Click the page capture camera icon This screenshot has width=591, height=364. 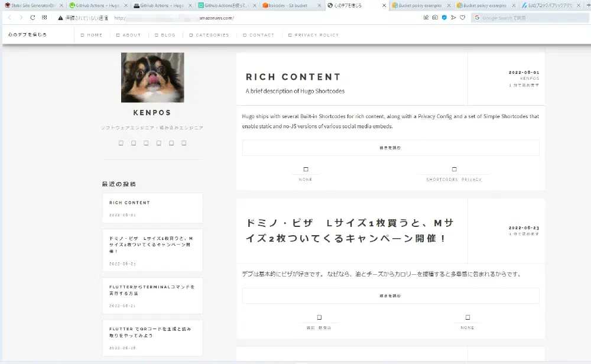pyautogui.click(x=435, y=18)
